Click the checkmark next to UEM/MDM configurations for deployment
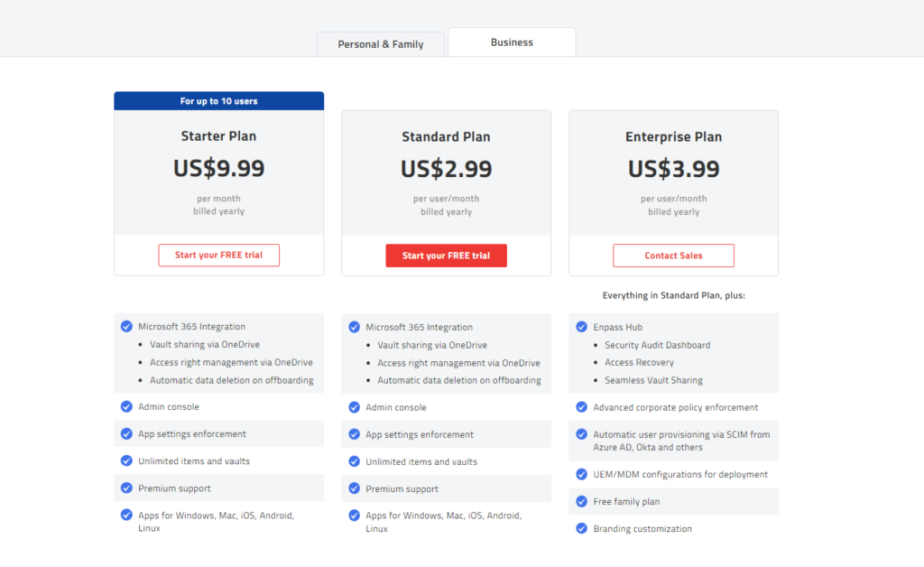924x567 pixels. click(581, 473)
